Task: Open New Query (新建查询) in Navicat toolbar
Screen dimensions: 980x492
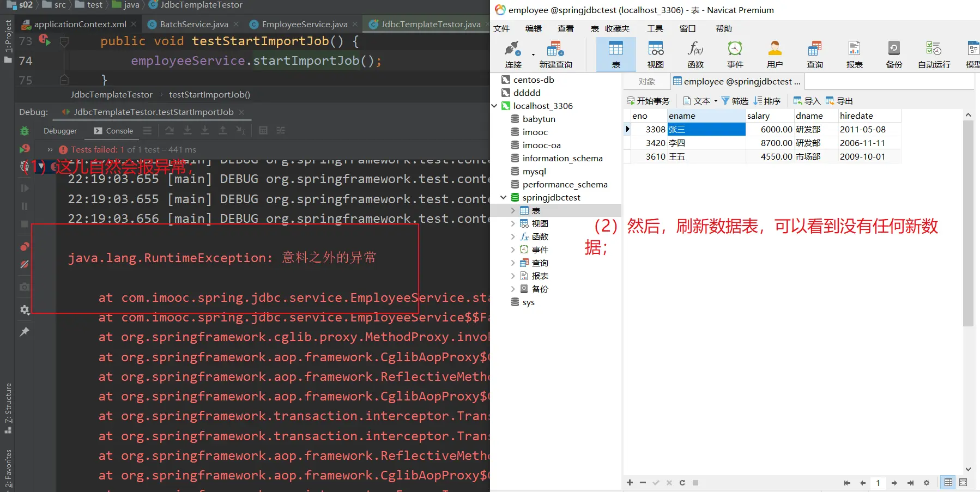Action: point(555,53)
